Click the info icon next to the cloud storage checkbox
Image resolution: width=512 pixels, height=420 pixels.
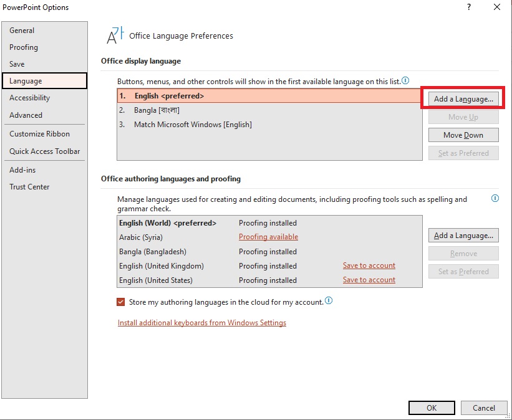pyautogui.click(x=329, y=300)
